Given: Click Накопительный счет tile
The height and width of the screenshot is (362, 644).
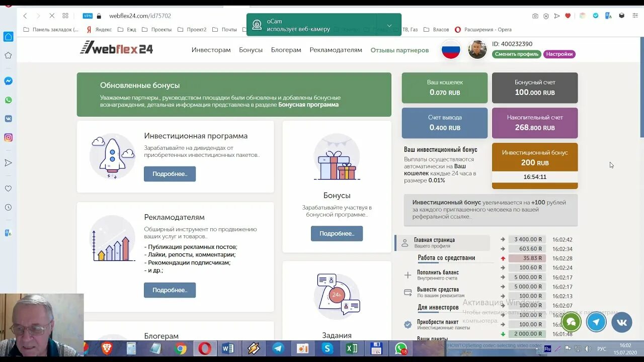Looking at the screenshot, I should [535, 123].
